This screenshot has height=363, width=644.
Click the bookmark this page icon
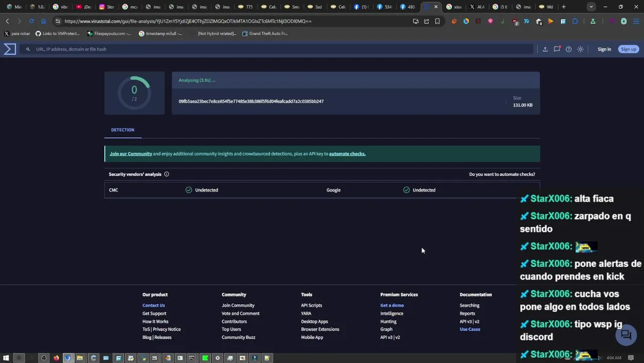pos(437,21)
